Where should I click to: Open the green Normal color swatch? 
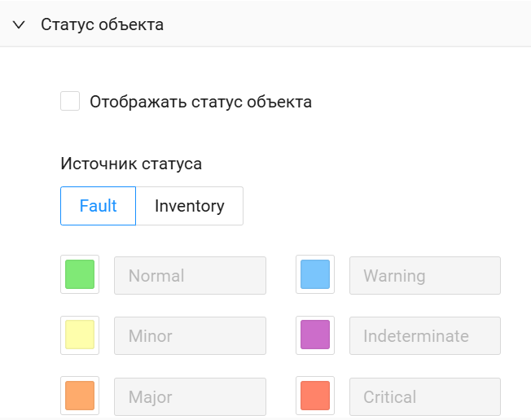[x=80, y=275]
